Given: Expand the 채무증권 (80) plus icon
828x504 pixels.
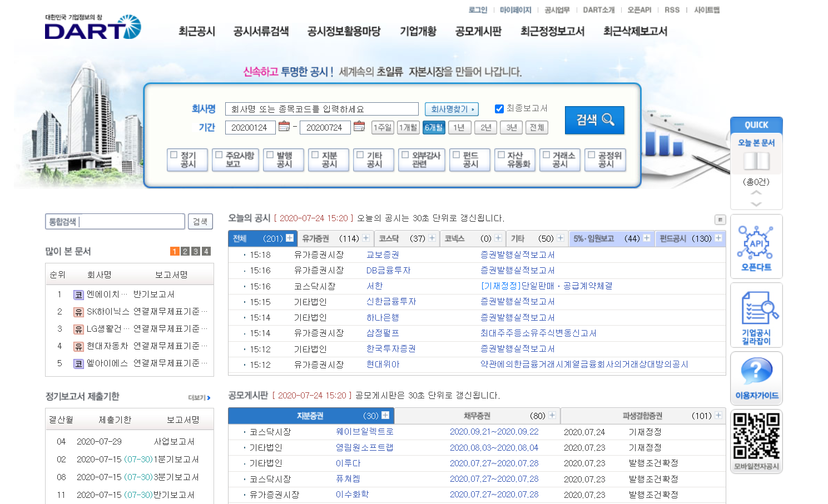Looking at the screenshot, I should [x=552, y=415].
